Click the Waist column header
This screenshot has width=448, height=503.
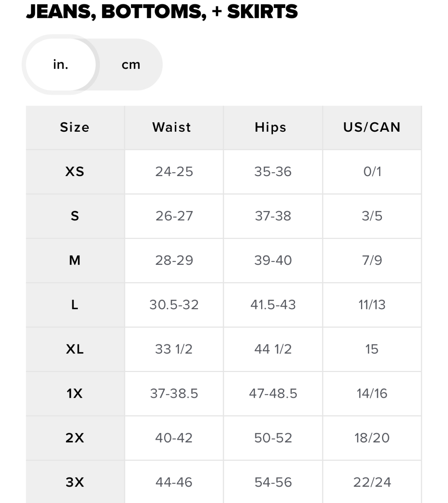[172, 127]
